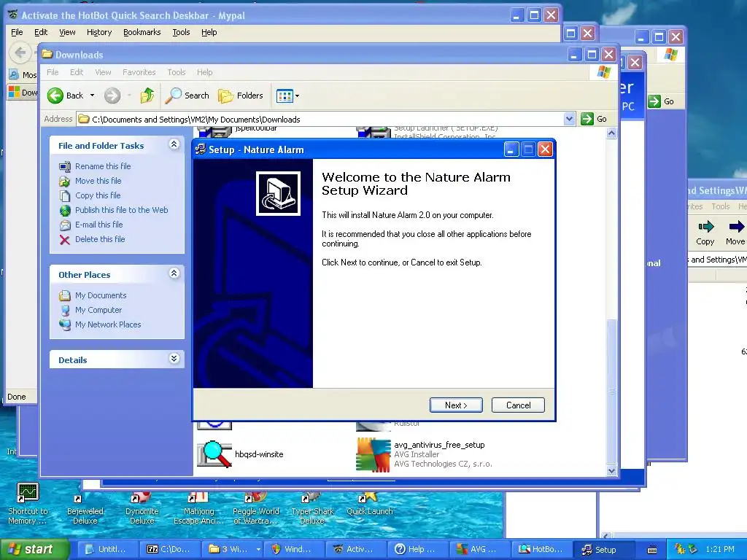This screenshot has height=560, width=747.
Task: Collapse the File and Folder Tasks panel
Action: [174, 144]
